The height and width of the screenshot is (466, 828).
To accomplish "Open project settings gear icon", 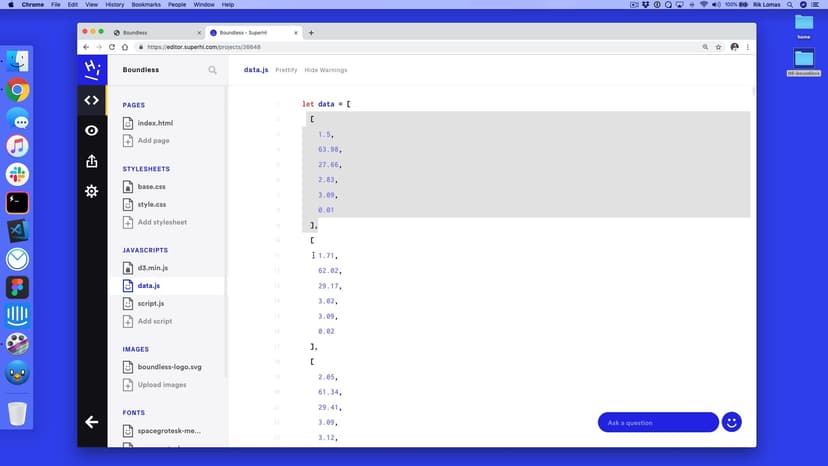I will 91,191.
